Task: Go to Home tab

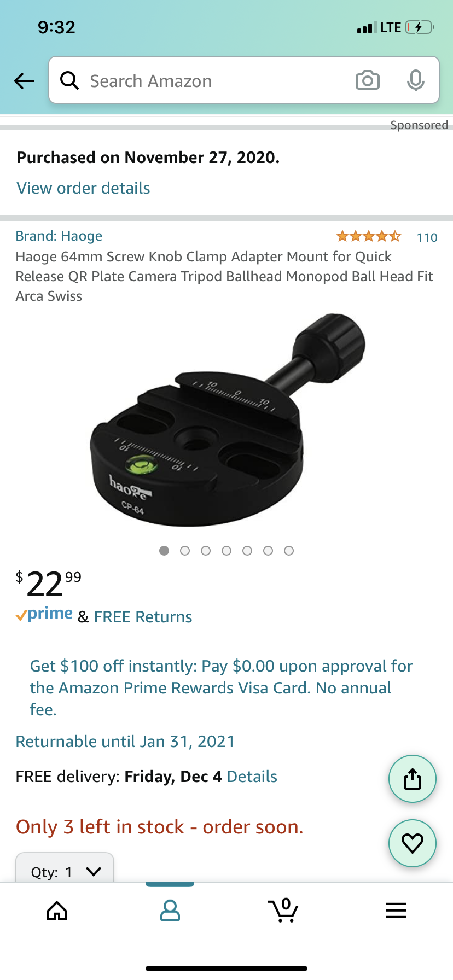Action: (57, 911)
